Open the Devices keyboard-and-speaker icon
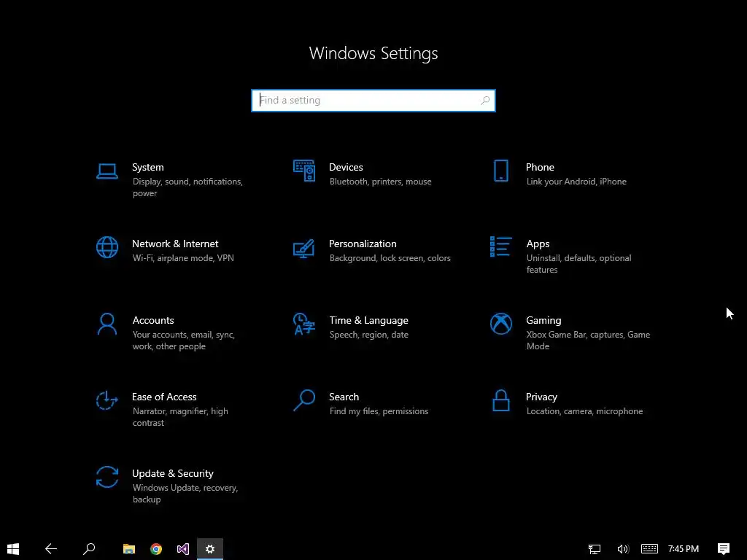Image resolution: width=747 pixels, height=560 pixels. click(x=304, y=171)
